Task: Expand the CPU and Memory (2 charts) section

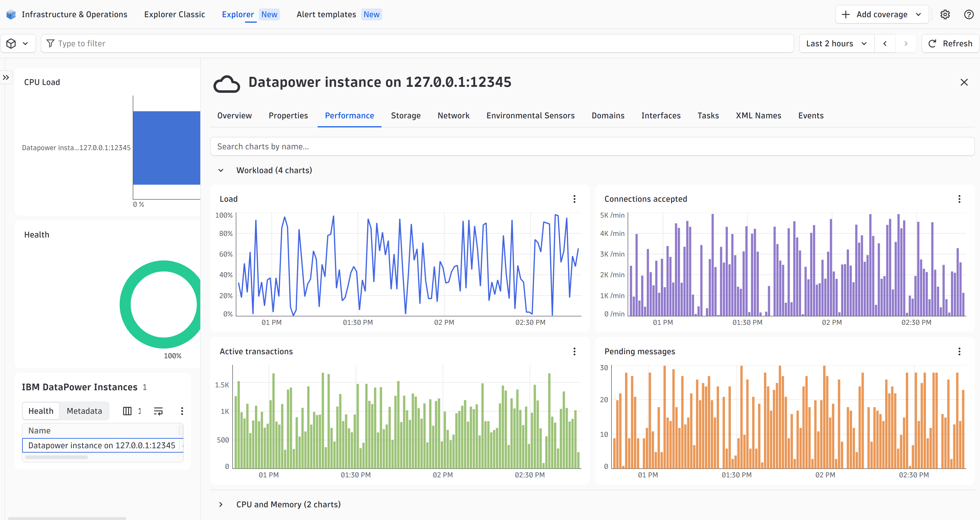Action: point(221,504)
